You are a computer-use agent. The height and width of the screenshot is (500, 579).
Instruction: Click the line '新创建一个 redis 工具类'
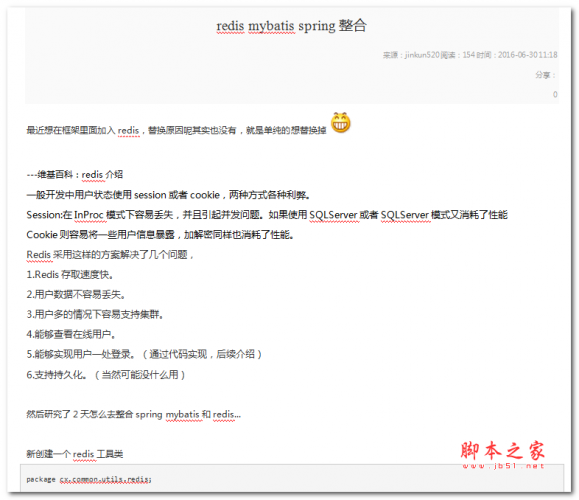pos(75,454)
